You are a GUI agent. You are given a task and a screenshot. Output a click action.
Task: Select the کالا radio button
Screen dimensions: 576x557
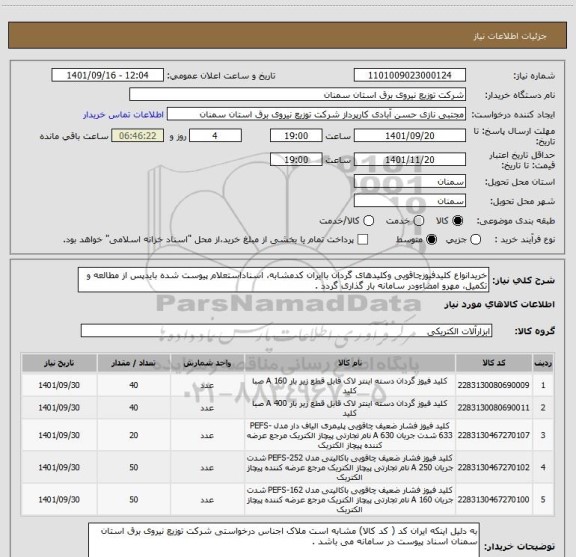click(x=458, y=221)
